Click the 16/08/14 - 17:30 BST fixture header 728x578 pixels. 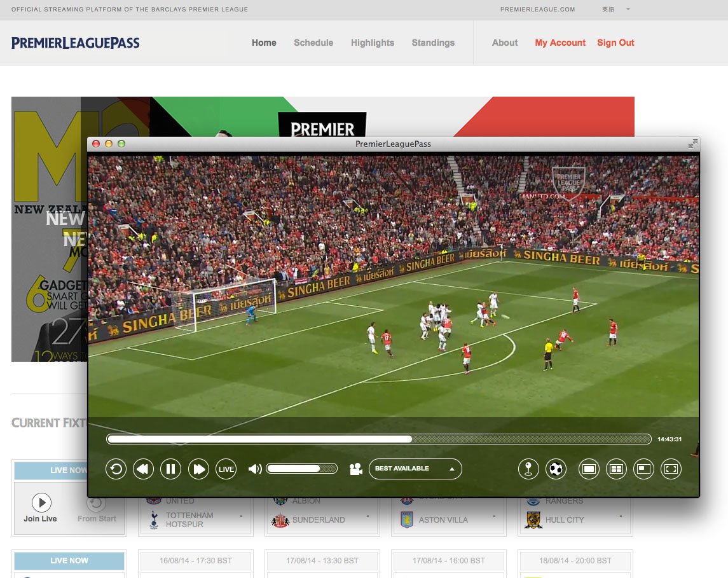(195, 561)
